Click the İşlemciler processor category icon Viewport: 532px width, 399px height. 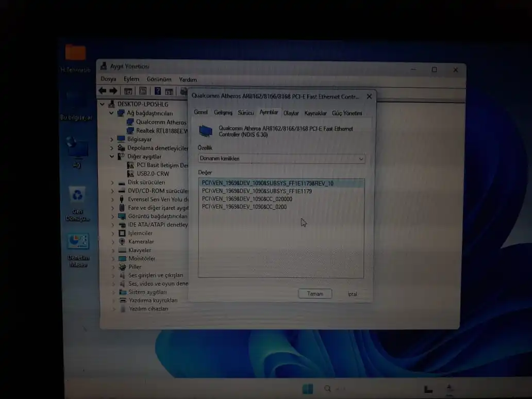[x=122, y=233]
